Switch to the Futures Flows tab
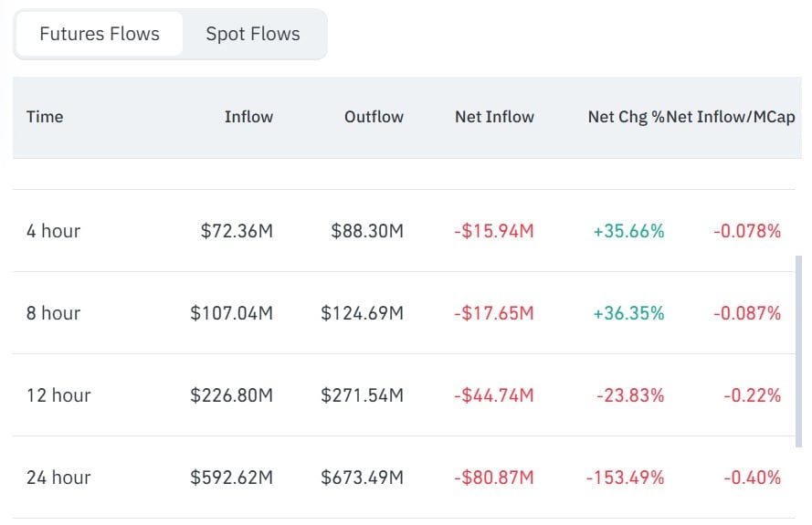The height and width of the screenshot is (525, 812). click(99, 34)
